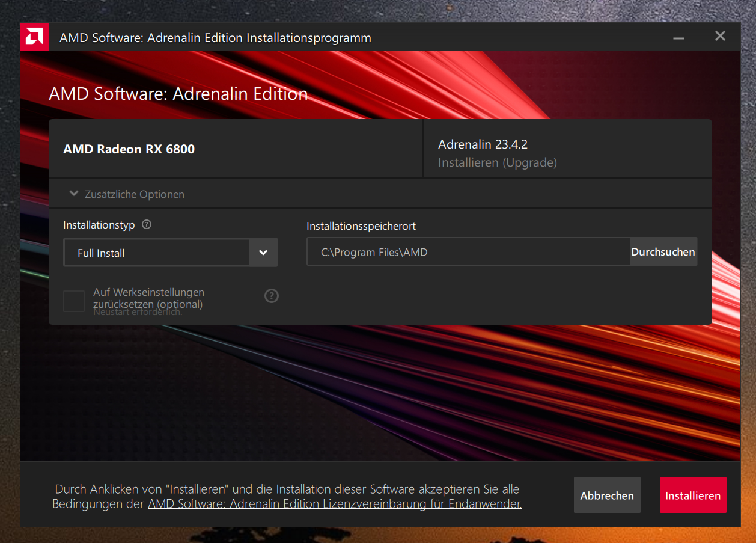
Task: Click the Installationstyp label
Action: click(x=99, y=225)
